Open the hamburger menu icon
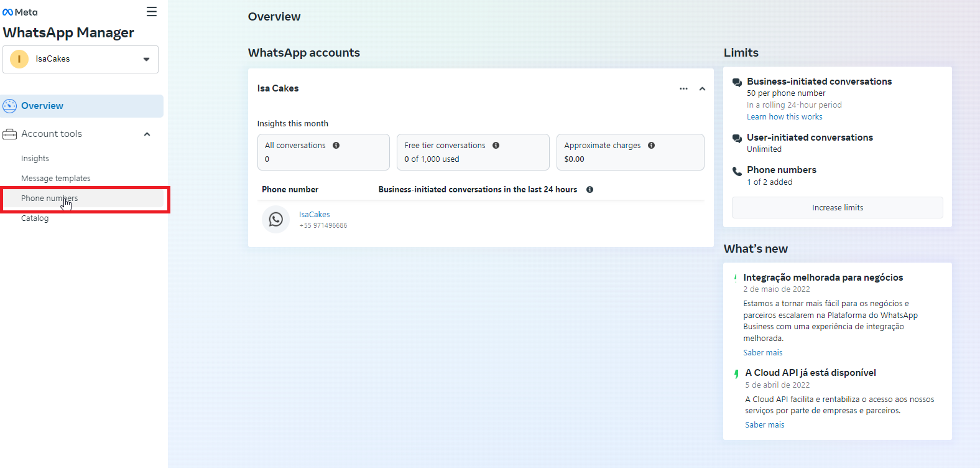This screenshot has width=980, height=468. [x=152, y=12]
